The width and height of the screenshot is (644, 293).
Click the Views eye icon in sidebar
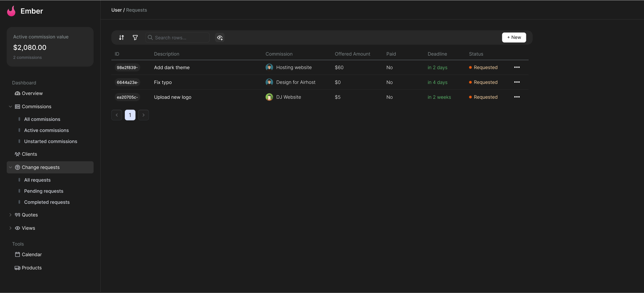click(x=17, y=228)
